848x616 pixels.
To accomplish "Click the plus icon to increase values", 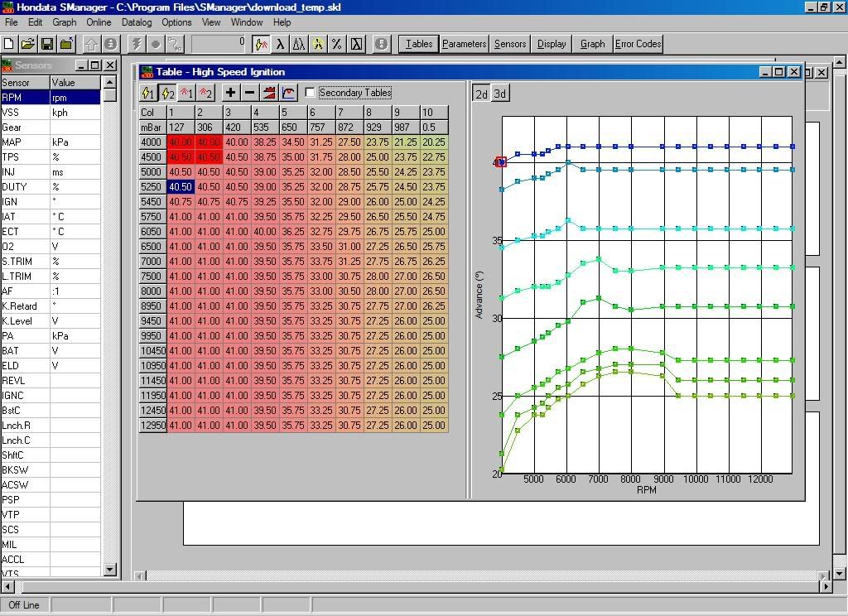I will (230, 93).
